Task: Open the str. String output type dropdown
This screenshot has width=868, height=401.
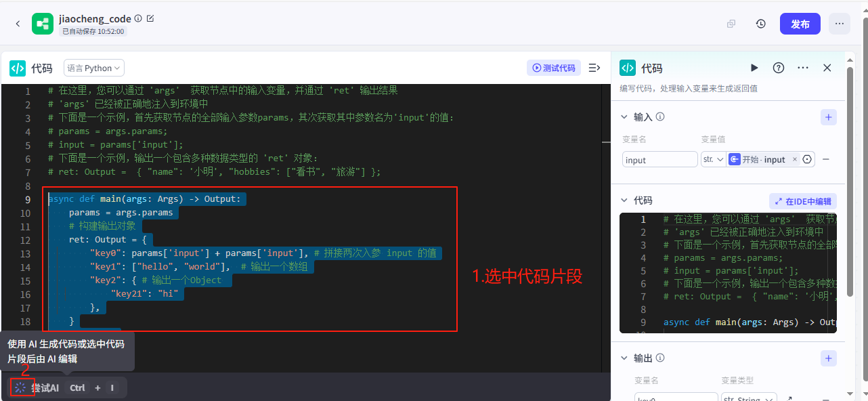Action: (x=749, y=398)
